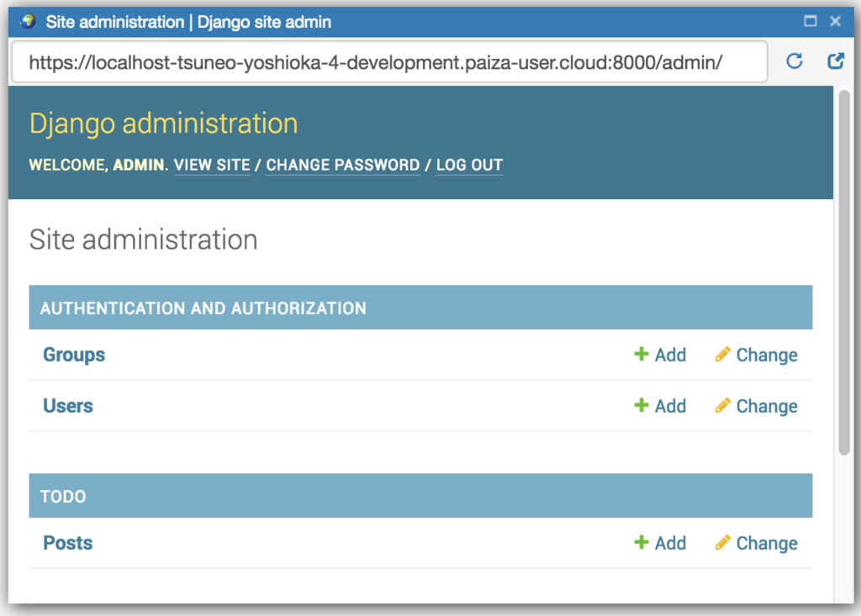Click the vertical scrollbar thumb
The height and width of the screenshot is (616, 861).
844,272
